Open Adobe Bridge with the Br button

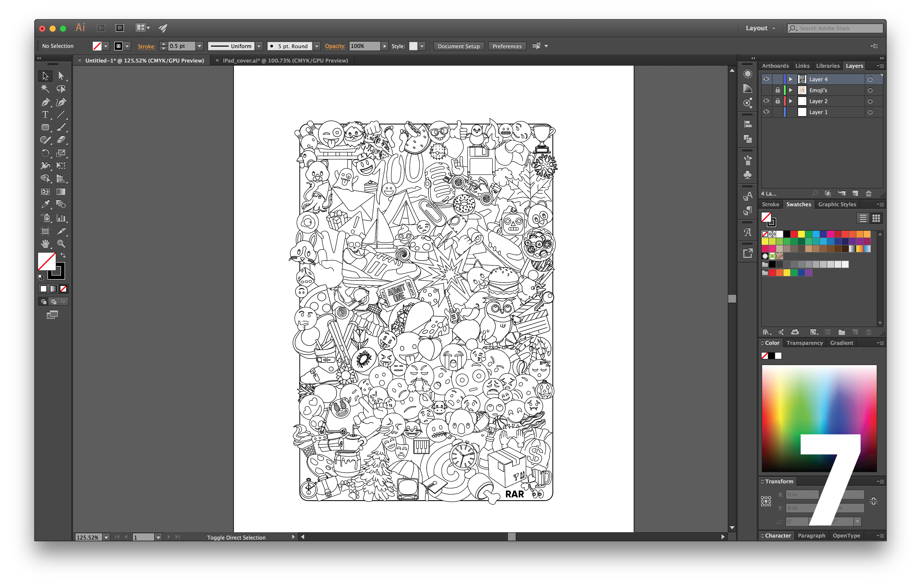pos(101,28)
